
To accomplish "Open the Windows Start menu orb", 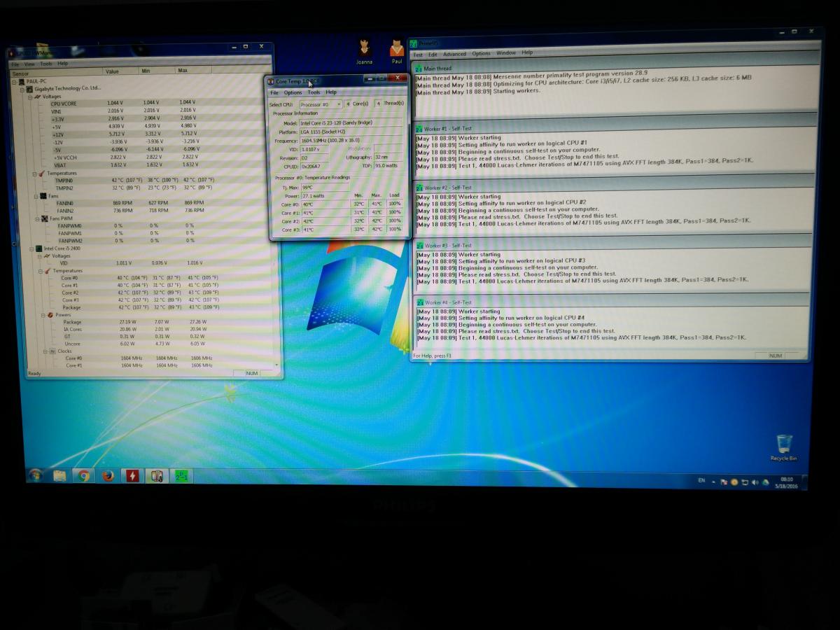I will tap(35, 475).
